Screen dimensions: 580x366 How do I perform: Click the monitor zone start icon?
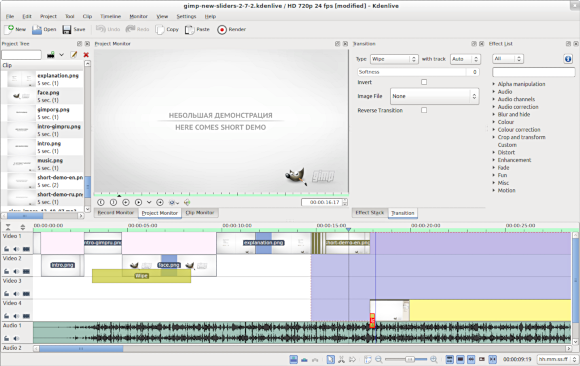101,202
